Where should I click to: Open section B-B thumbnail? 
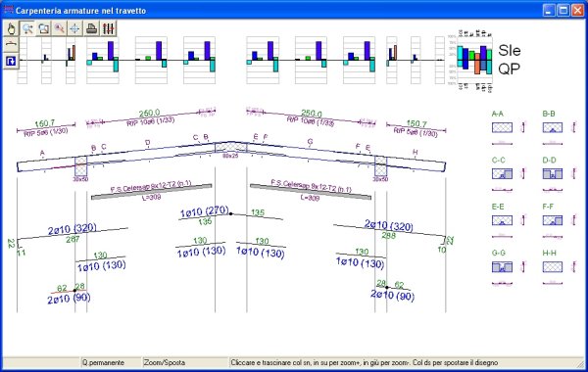pyautogui.click(x=553, y=127)
